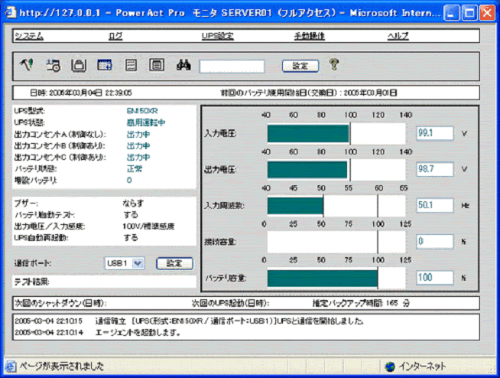Click the output voltage value field showing 98.7
This screenshot has width=500, height=378.
pos(435,169)
